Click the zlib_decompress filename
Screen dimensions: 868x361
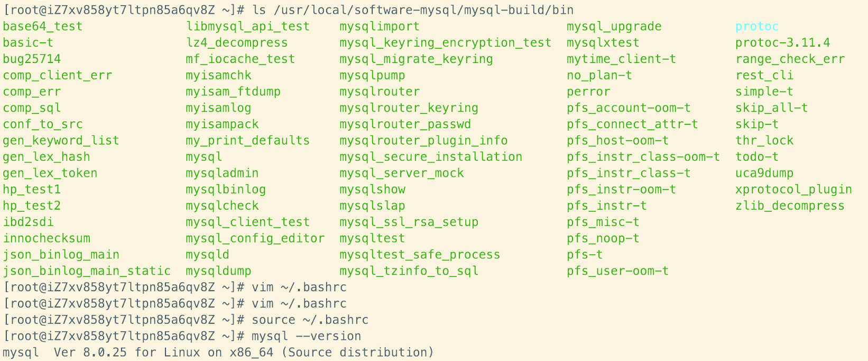point(790,206)
